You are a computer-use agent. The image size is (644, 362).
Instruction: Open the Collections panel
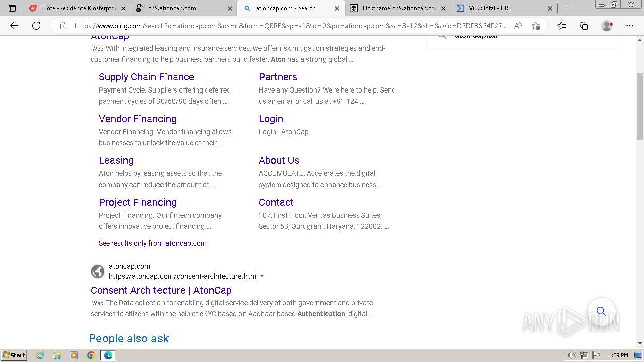(x=584, y=26)
